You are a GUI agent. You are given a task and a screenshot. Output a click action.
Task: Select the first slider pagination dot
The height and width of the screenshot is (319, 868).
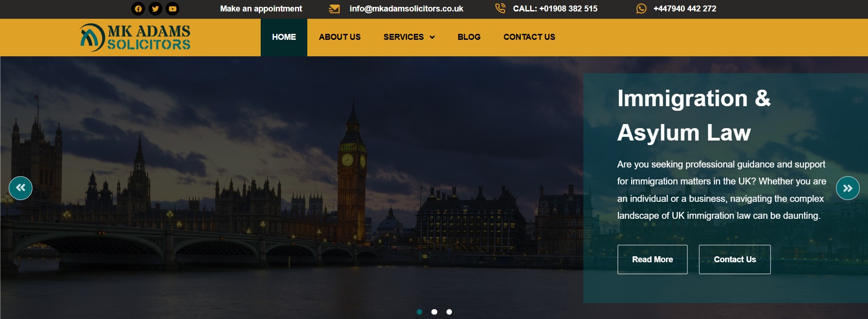pyautogui.click(x=419, y=312)
